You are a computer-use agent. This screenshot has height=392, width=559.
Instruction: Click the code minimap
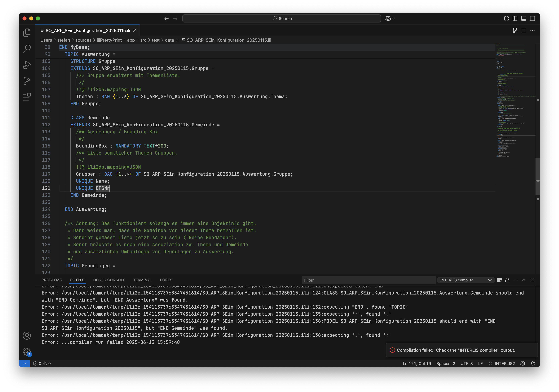[x=515, y=100]
